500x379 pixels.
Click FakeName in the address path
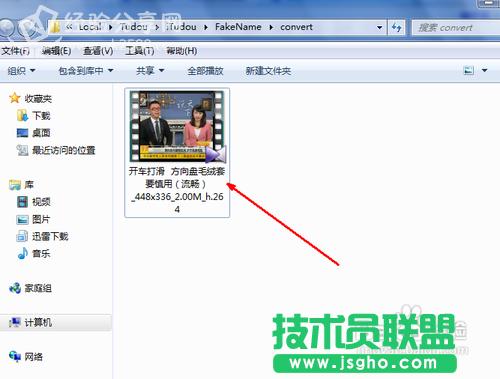pos(238,27)
